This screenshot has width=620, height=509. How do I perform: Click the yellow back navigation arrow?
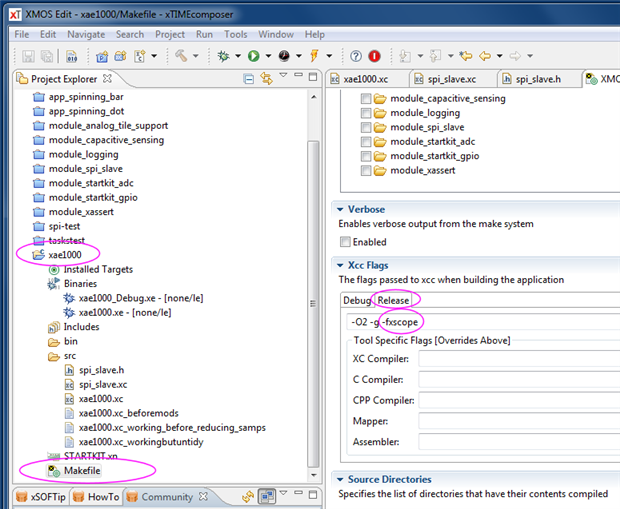click(486, 57)
